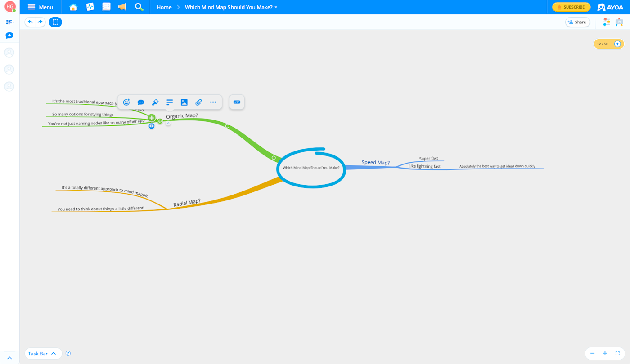Screen dimensions: 630x364
Task: Add a reaction emoji to branch
Action: [x=126, y=102]
